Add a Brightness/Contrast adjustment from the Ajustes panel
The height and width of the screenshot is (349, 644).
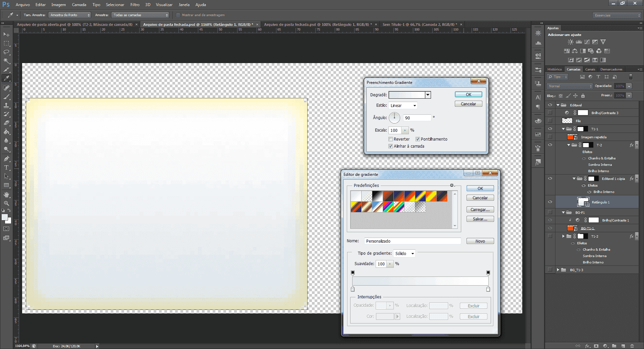(x=571, y=42)
